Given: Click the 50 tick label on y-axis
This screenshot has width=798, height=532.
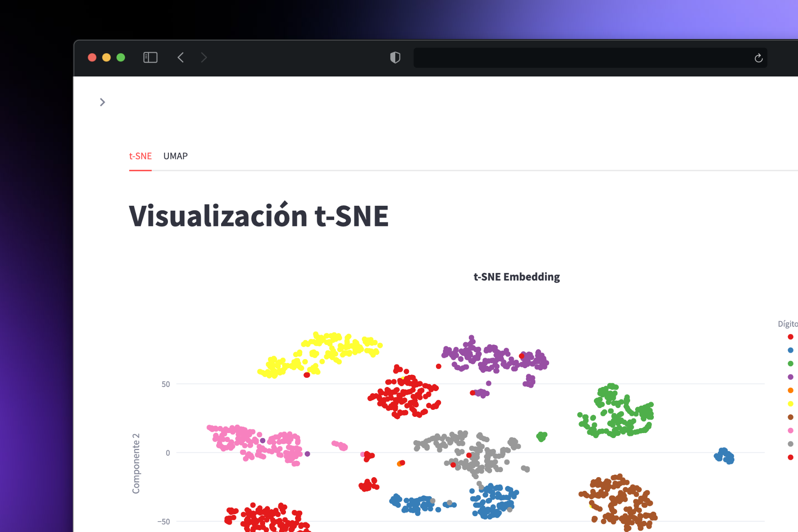Looking at the screenshot, I should (x=166, y=384).
